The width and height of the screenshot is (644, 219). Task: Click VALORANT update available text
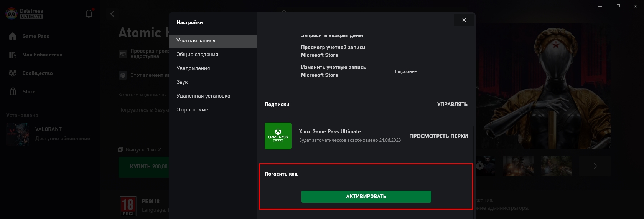point(63,138)
